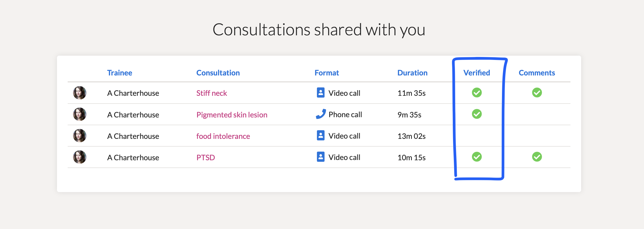644x229 pixels.
Task: Click the Format column header
Action: [327, 73]
